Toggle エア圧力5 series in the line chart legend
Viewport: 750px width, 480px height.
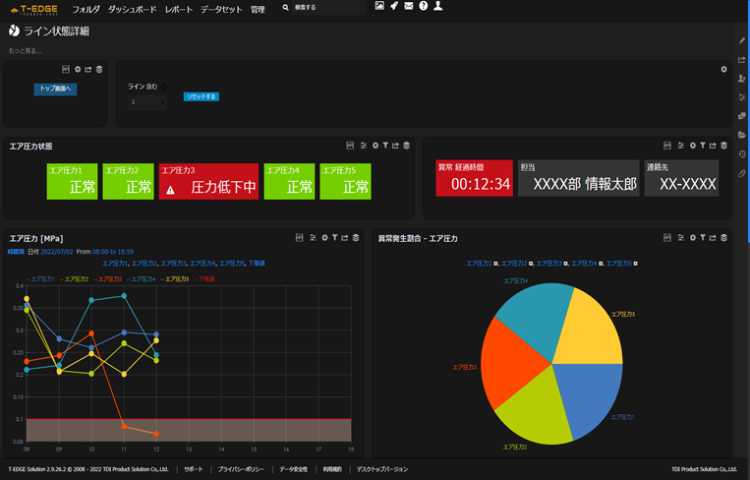click(175, 279)
